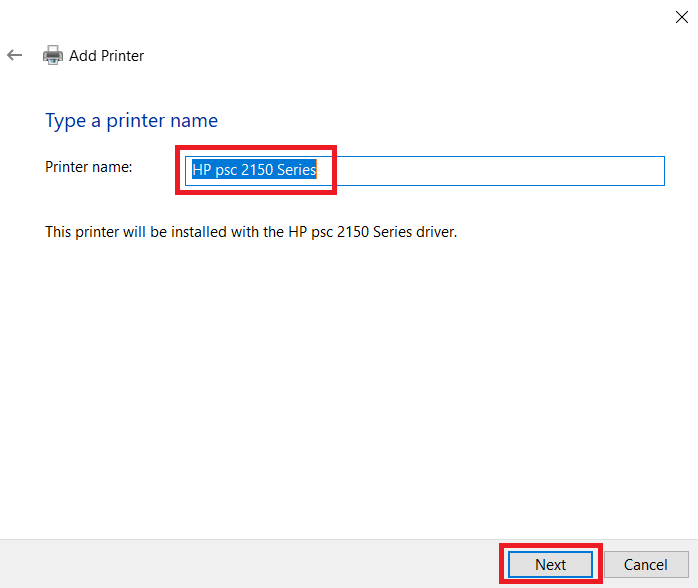Close the Add Printer dialog

click(x=682, y=17)
